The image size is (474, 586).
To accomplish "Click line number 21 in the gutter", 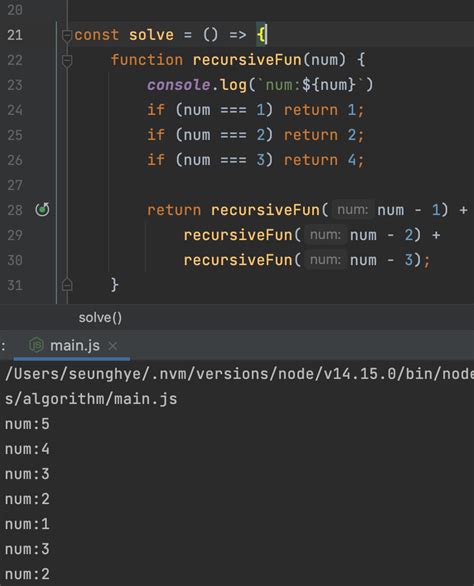I will 15,35.
